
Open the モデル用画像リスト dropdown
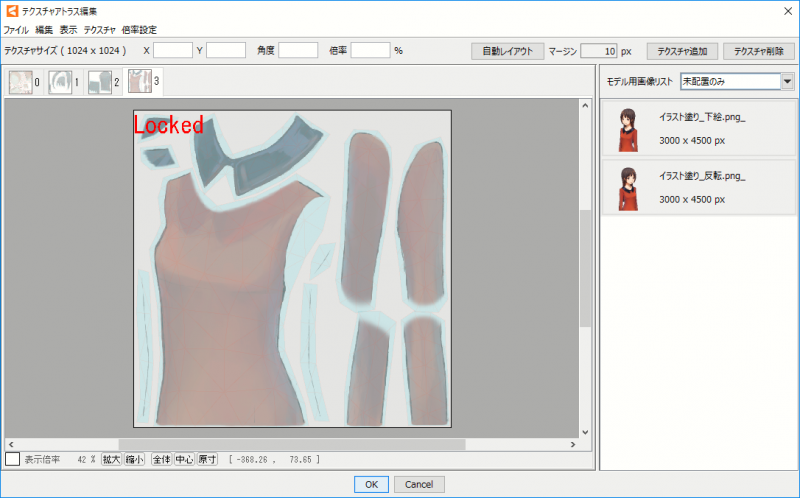(729, 81)
